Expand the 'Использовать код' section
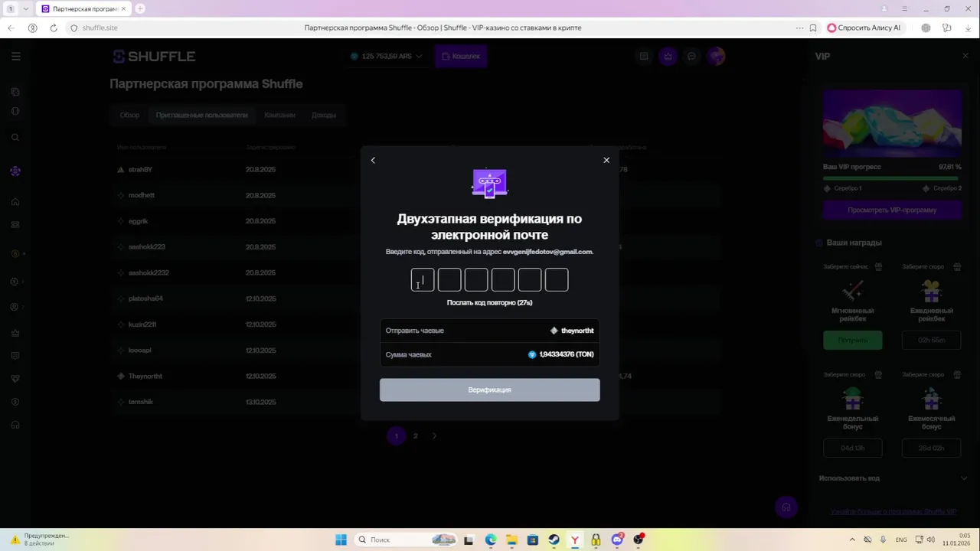The image size is (980, 551). [892, 478]
